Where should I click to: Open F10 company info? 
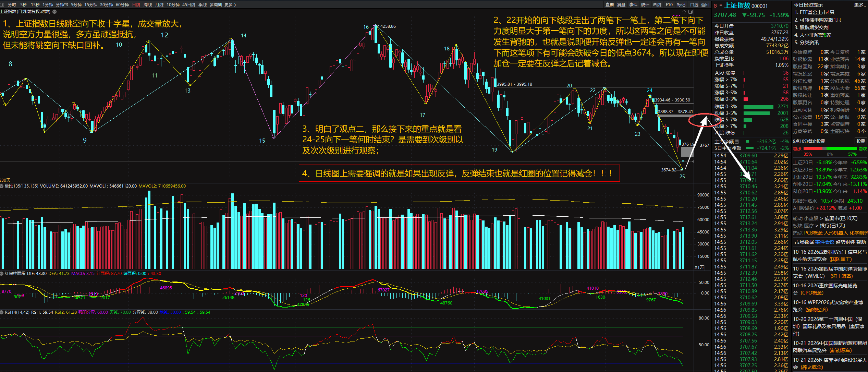coord(669,4)
